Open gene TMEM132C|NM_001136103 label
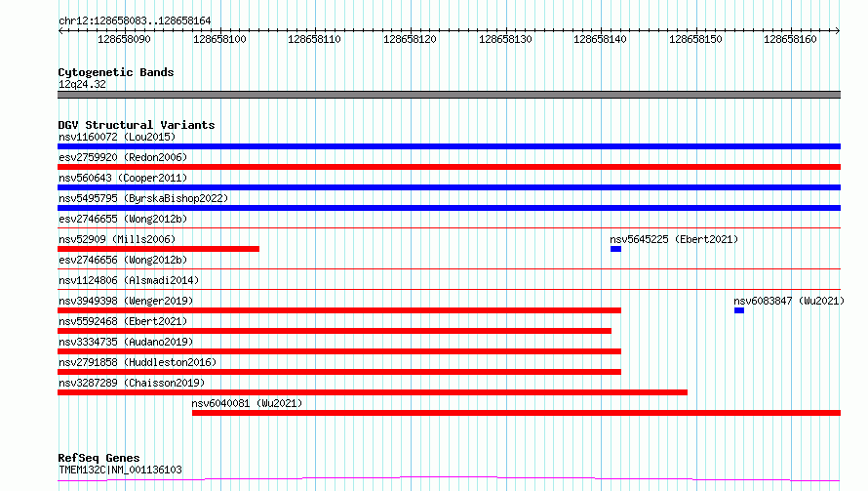Screen dimensions: 868x491 click(x=120, y=470)
